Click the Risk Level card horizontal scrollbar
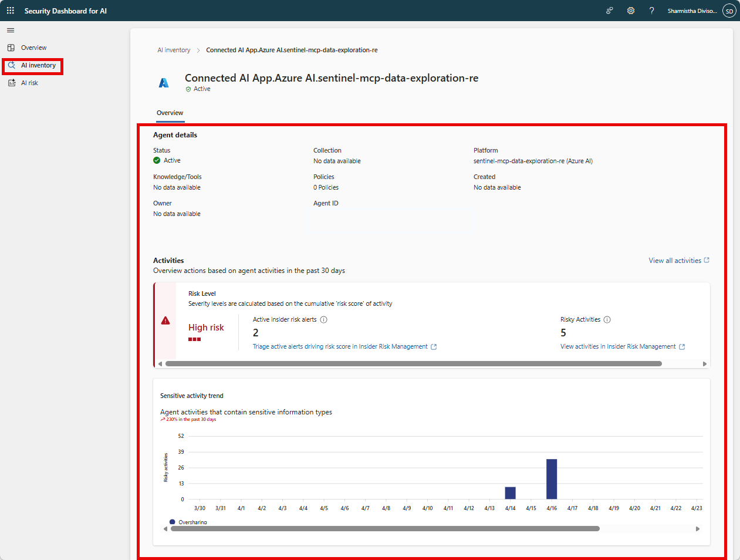 pyautogui.click(x=414, y=364)
